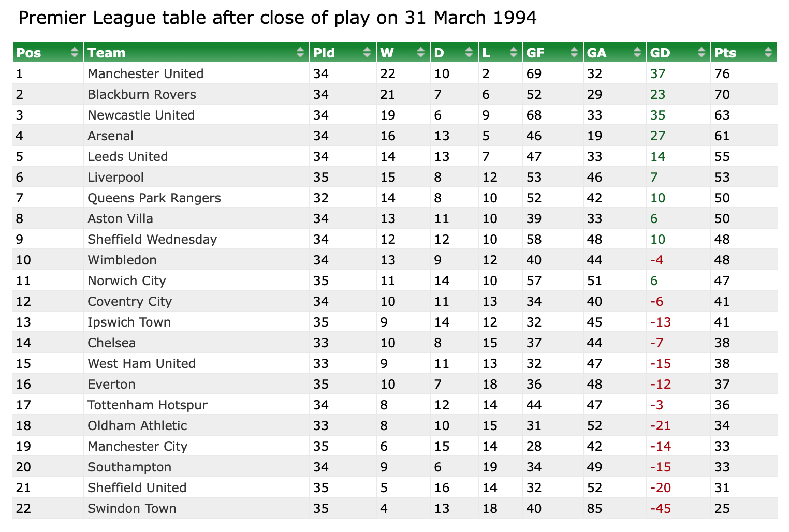Image resolution: width=789 pixels, height=532 pixels.
Task: Choose Swindon Town in the last row
Action: [x=132, y=508]
